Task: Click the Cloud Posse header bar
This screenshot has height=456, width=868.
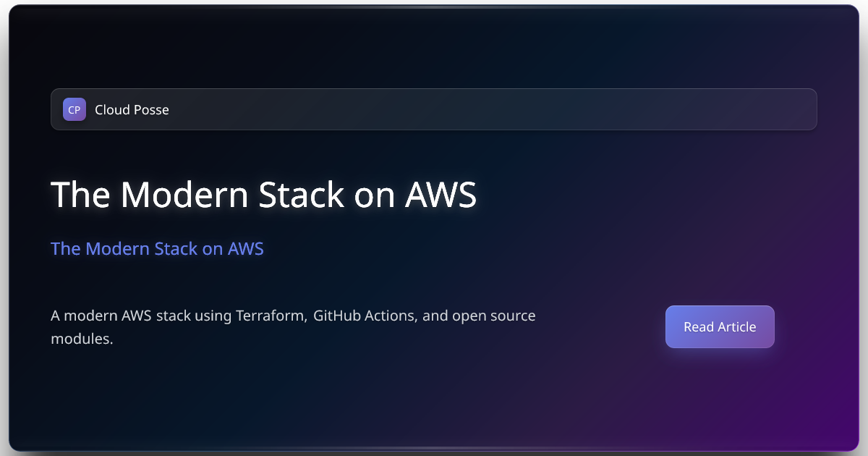Action: pos(434,109)
